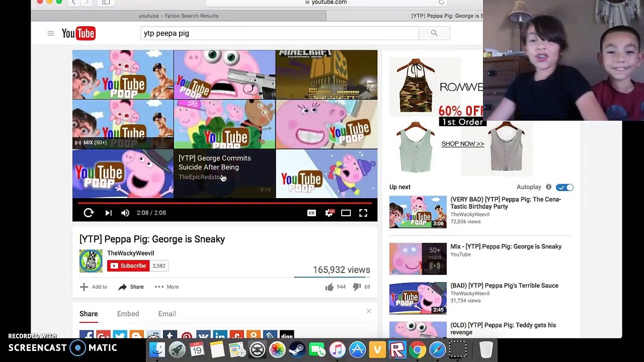Add video to a playlist
This screenshot has width=644, height=362.
tap(94, 287)
